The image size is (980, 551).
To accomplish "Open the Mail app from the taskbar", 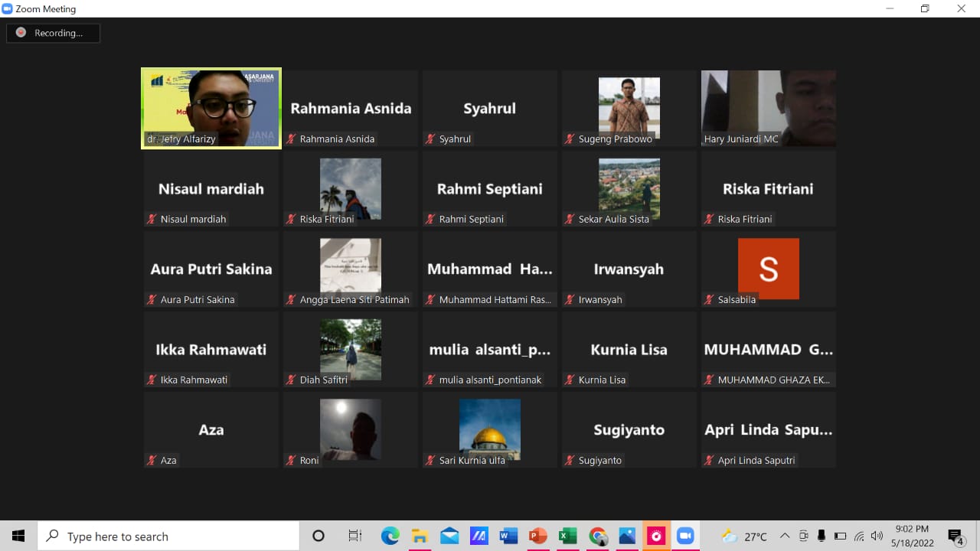I will tap(449, 536).
